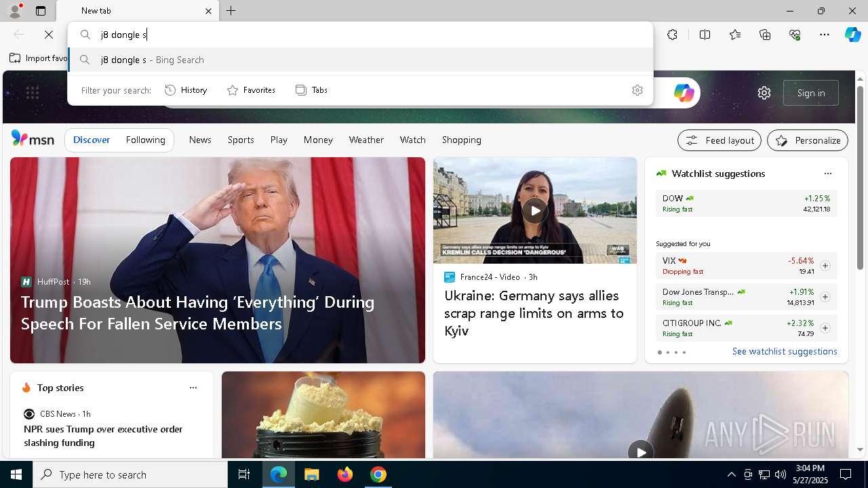Open See watchlist suggestions link
868x488 pixels.
(785, 351)
